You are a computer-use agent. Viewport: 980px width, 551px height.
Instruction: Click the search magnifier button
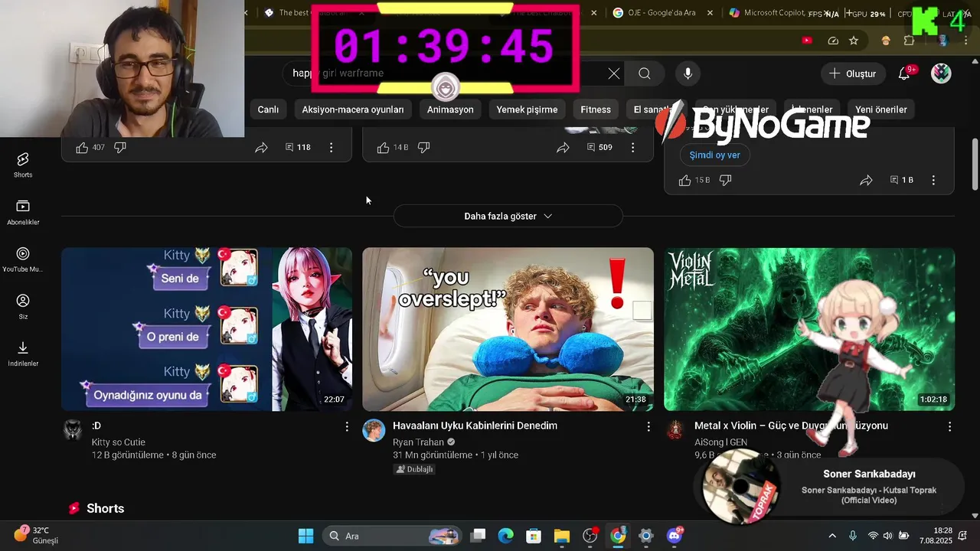pyautogui.click(x=645, y=73)
